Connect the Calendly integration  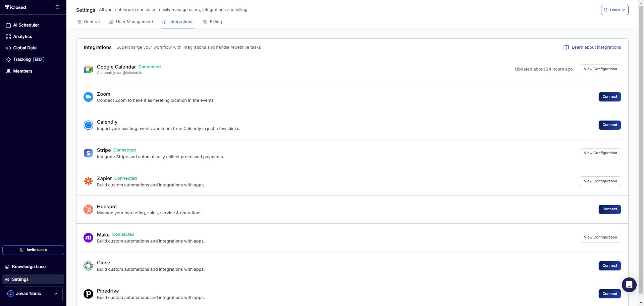click(x=610, y=125)
